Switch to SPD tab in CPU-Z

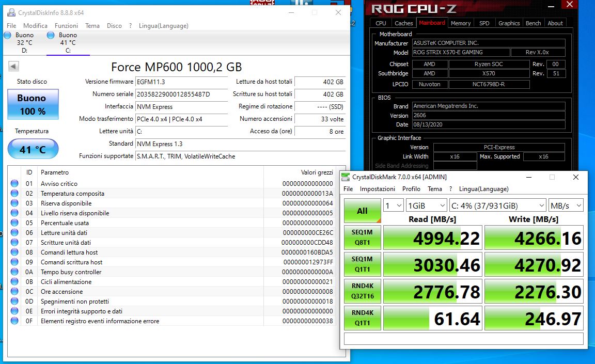tap(484, 23)
